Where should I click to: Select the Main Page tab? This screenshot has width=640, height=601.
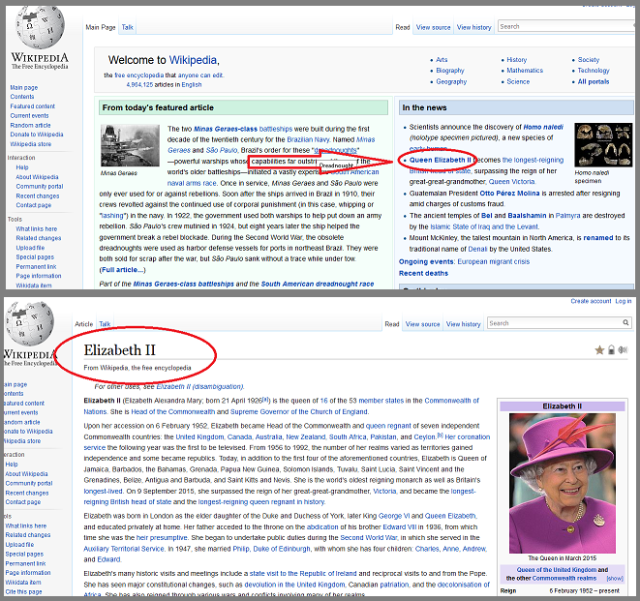(100, 27)
